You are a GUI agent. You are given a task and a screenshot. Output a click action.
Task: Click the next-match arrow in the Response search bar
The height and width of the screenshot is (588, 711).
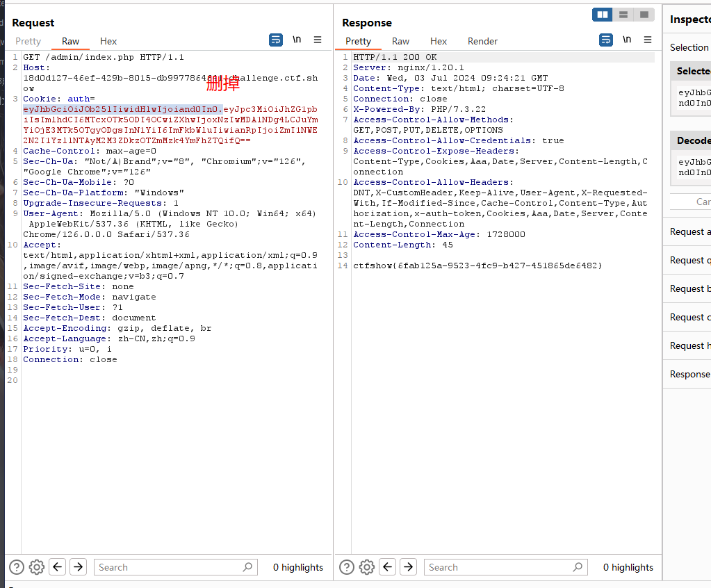[408, 567]
